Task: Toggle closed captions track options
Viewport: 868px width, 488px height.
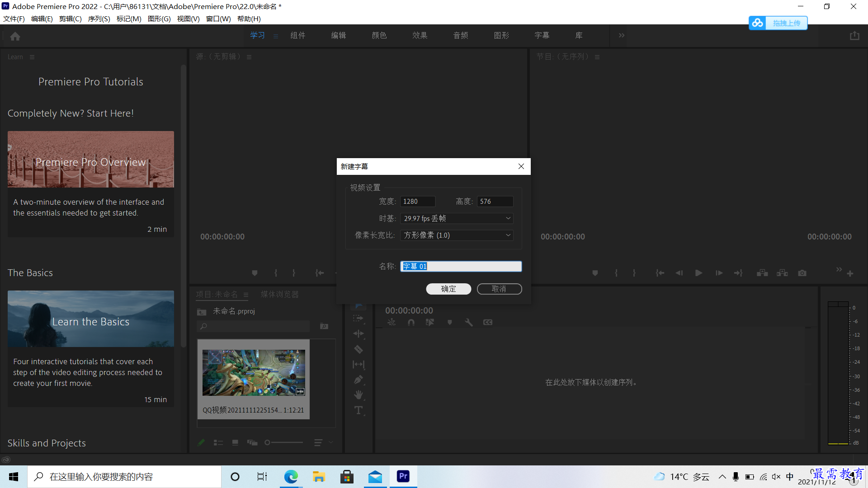Action: (488, 322)
